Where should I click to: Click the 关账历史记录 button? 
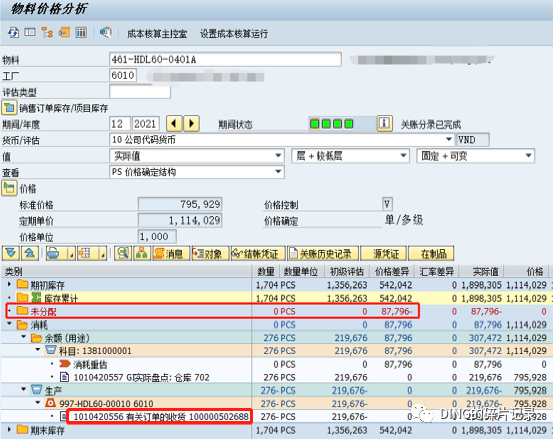point(323,254)
